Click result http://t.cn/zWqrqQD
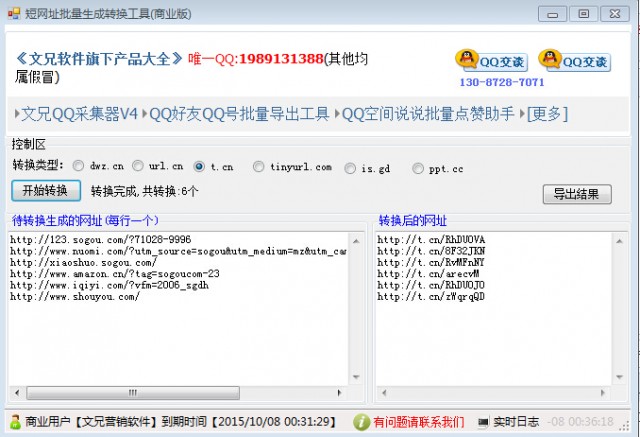This screenshot has height=437, width=640. click(x=431, y=297)
